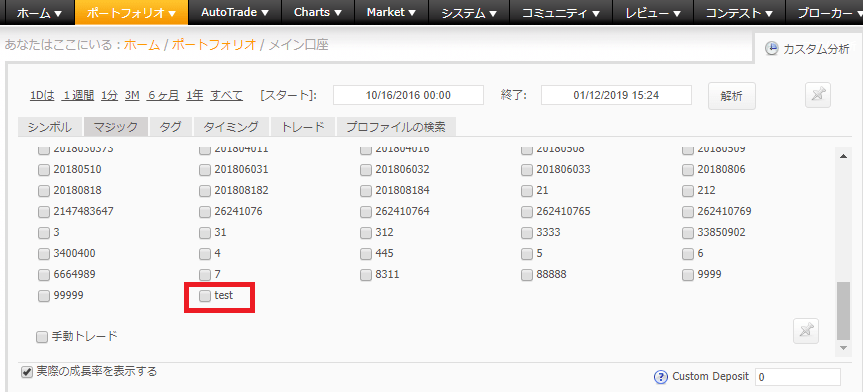
Task: Check the 201806031 checkbox
Action: coord(205,170)
